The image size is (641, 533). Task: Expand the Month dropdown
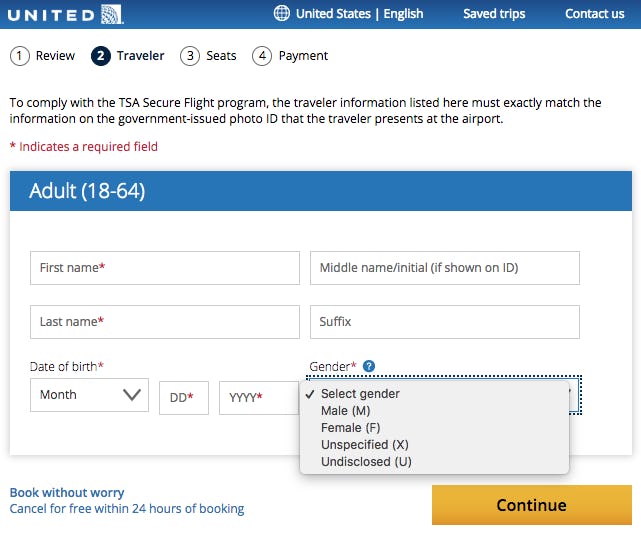[89, 395]
